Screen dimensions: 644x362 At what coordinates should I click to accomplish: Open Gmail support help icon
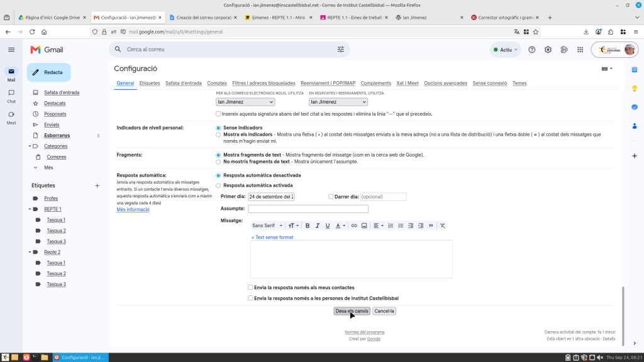tap(532, 50)
